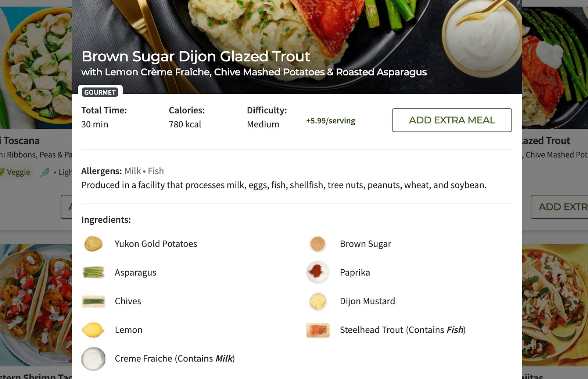Click the Steelhead Trout ingredient name
The height and width of the screenshot is (379, 588).
point(403,330)
